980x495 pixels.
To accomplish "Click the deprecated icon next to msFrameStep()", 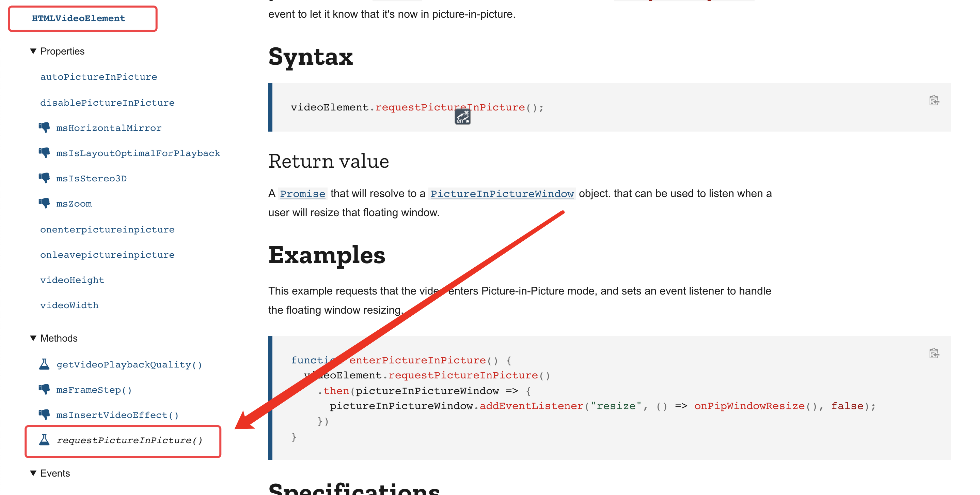I will click(45, 389).
